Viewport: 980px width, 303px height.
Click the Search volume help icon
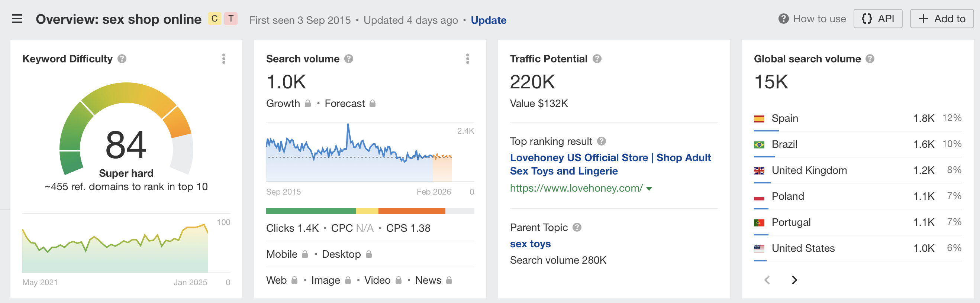pos(348,59)
